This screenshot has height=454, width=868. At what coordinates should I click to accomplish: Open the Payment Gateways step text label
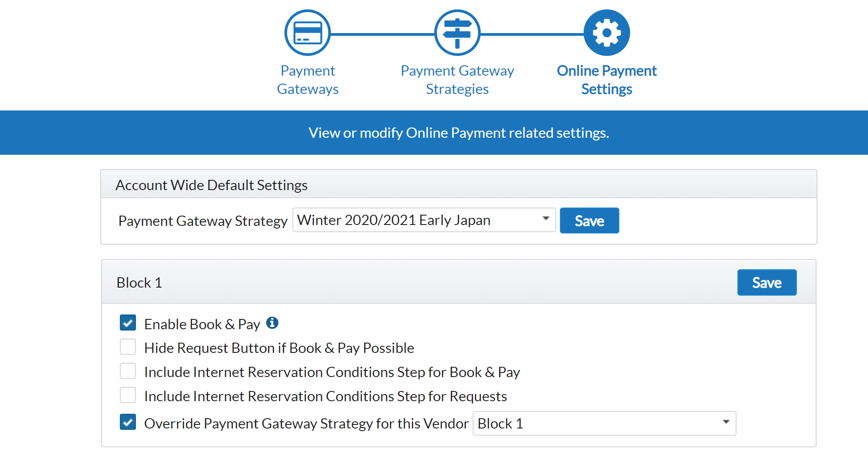308,80
